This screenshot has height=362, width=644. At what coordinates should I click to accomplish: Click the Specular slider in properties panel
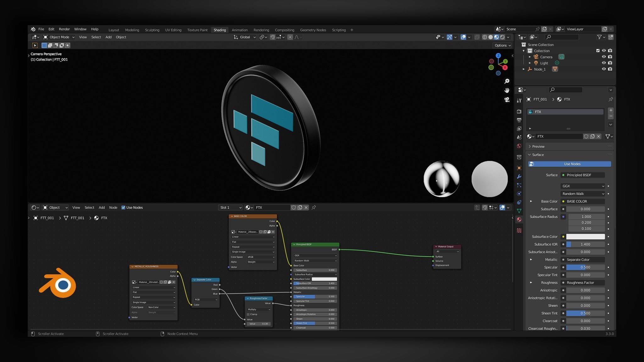tap(586, 267)
